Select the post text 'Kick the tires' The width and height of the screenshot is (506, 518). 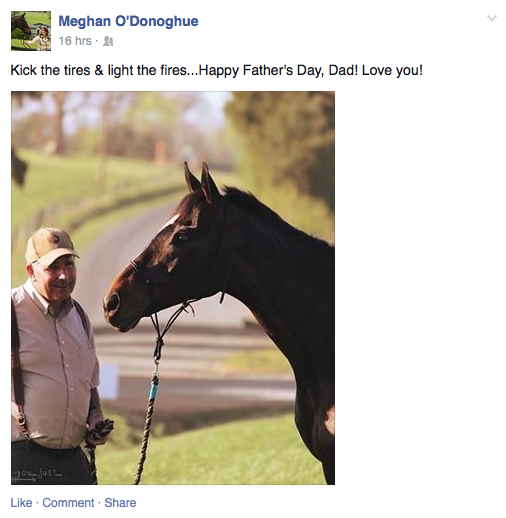pyautogui.click(x=50, y=70)
